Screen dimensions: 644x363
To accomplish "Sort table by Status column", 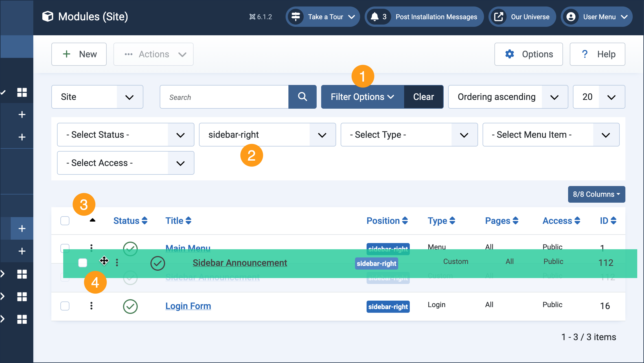I will pyautogui.click(x=130, y=221).
